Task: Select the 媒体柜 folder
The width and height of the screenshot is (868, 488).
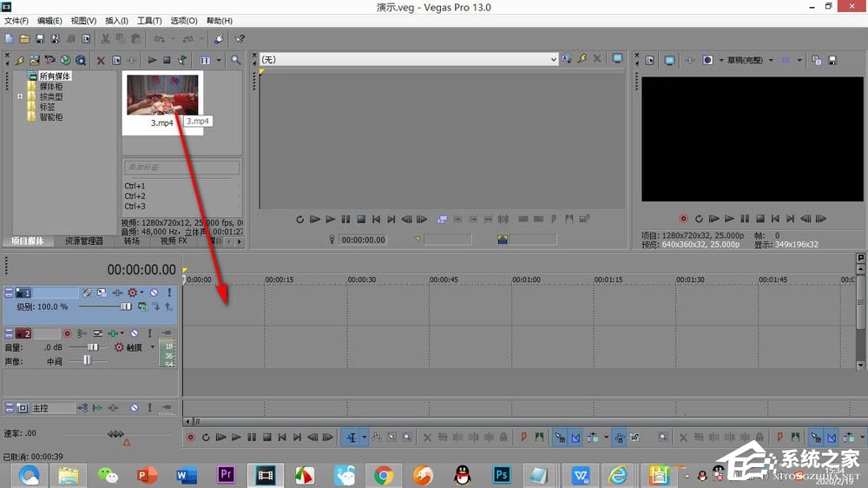Action: point(50,87)
